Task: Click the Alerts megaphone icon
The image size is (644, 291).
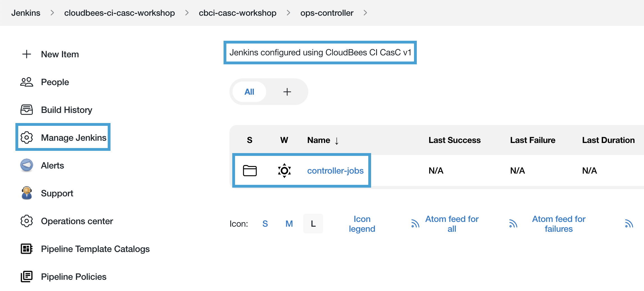Action: [x=26, y=165]
